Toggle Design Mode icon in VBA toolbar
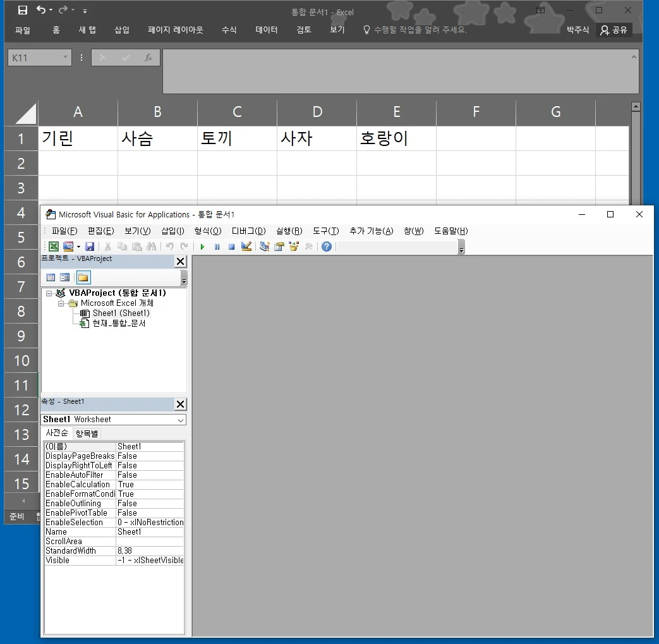659x644 pixels. [246, 246]
